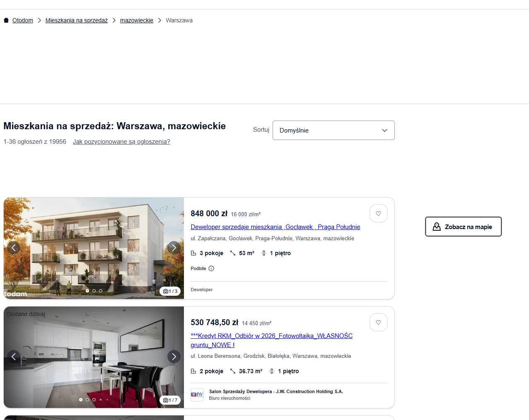Open Kredyt RKM_Odbiór w 2026 listing
This screenshot has height=420, width=529.
272,340
